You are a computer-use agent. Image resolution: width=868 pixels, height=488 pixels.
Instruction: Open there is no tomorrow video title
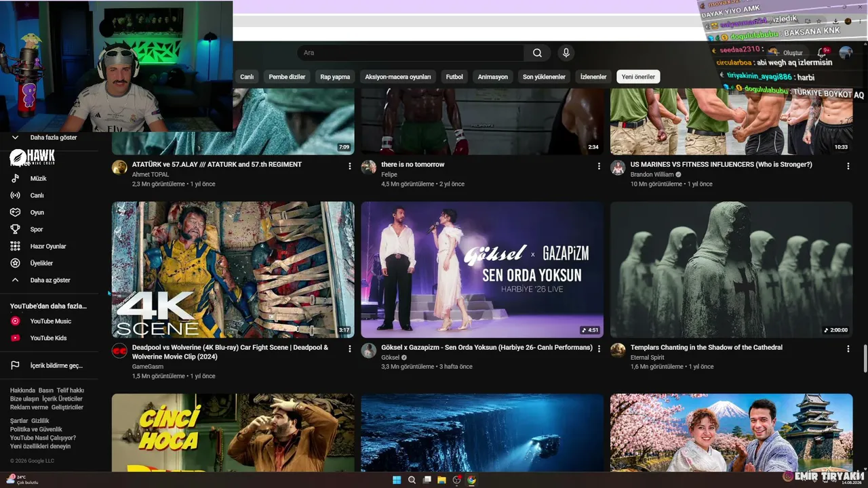(x=413, y=165)
